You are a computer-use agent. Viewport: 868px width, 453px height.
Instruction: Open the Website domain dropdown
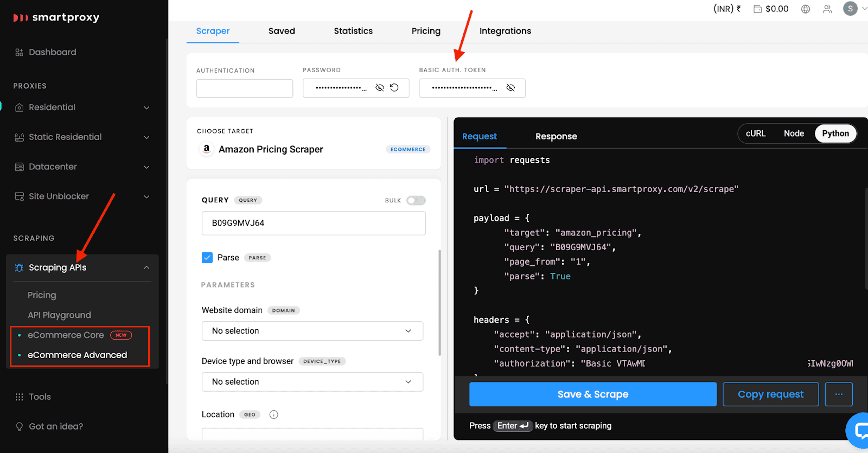[312, 331]
